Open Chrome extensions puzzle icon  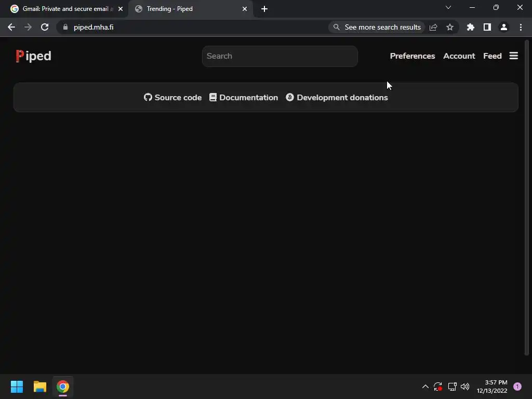(471, 27)
